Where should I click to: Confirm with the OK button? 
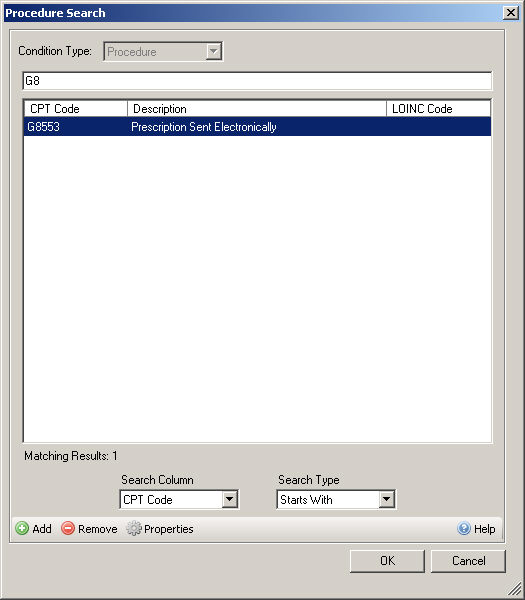[387, 561]
